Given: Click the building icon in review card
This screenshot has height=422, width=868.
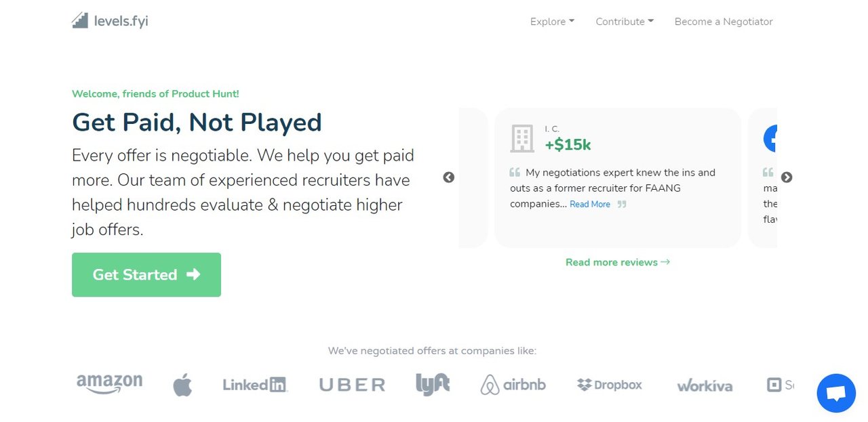Looking at the screenshot, I should (x=522, y=138).
